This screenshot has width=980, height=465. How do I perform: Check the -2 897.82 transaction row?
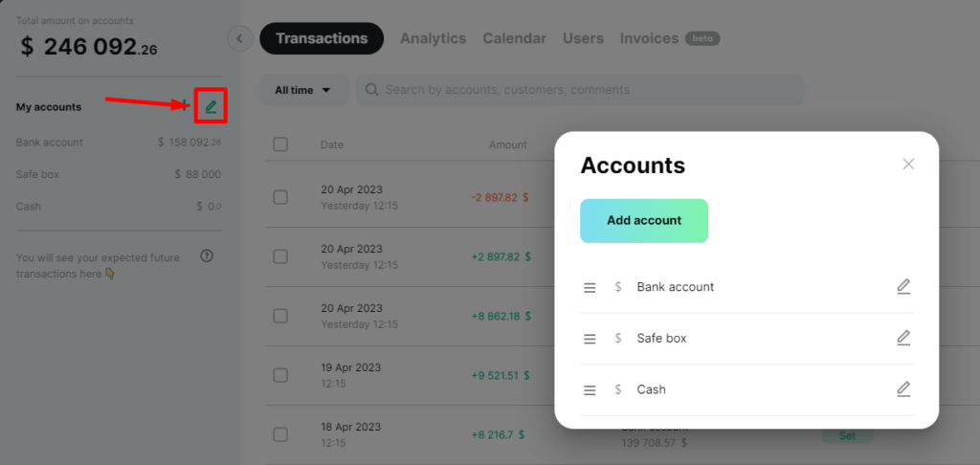280,197
